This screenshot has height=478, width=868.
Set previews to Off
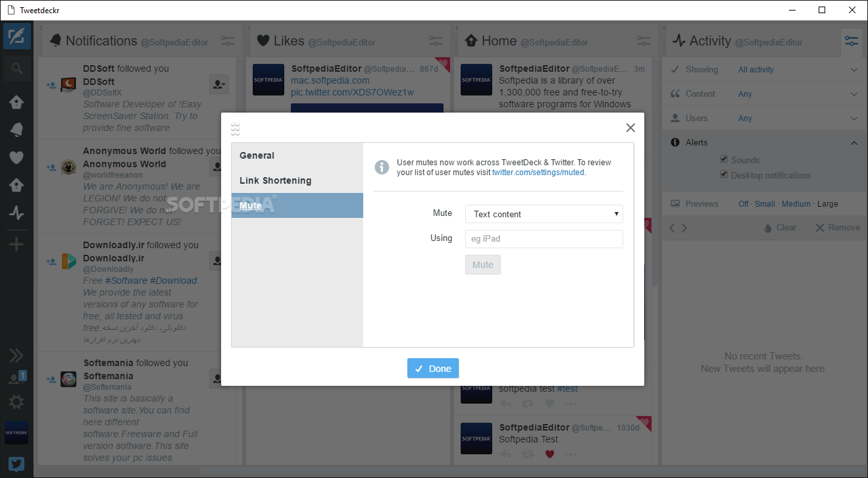(744, 204)
